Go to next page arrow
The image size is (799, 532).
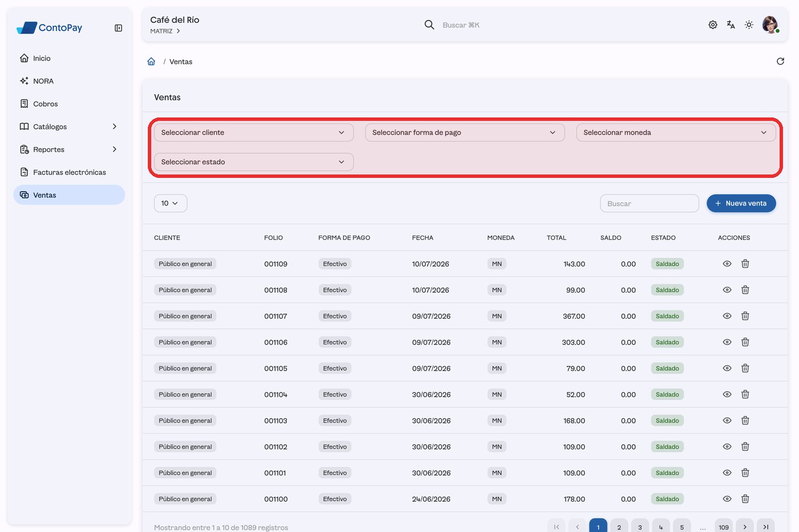[745, 527]
